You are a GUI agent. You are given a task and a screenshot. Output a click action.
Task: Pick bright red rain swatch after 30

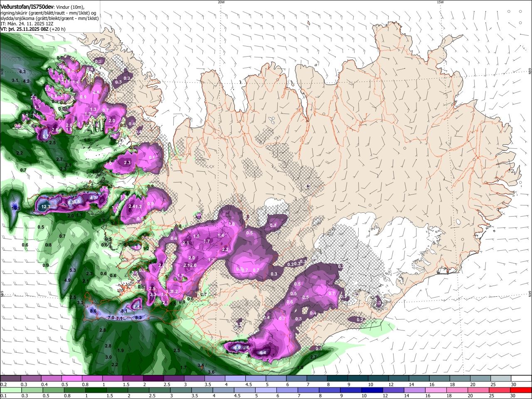click(520, 390)
